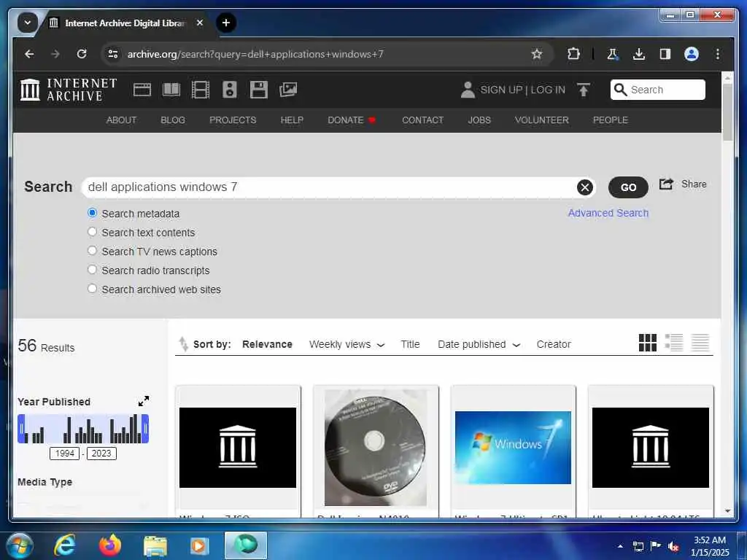Open the PEOPLE nav item
This screenshot has width=747, height=560.
pos(611,120)
